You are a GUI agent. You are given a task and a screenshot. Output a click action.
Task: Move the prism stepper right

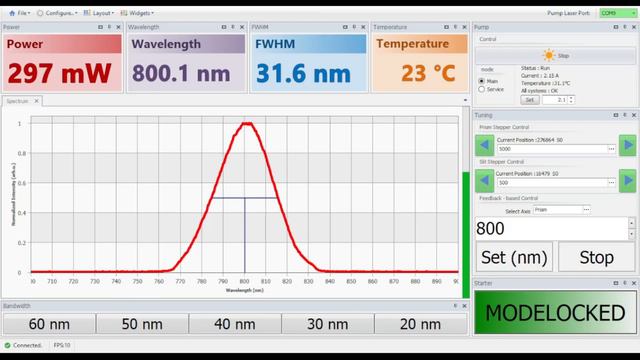click(x=628, y=145)
